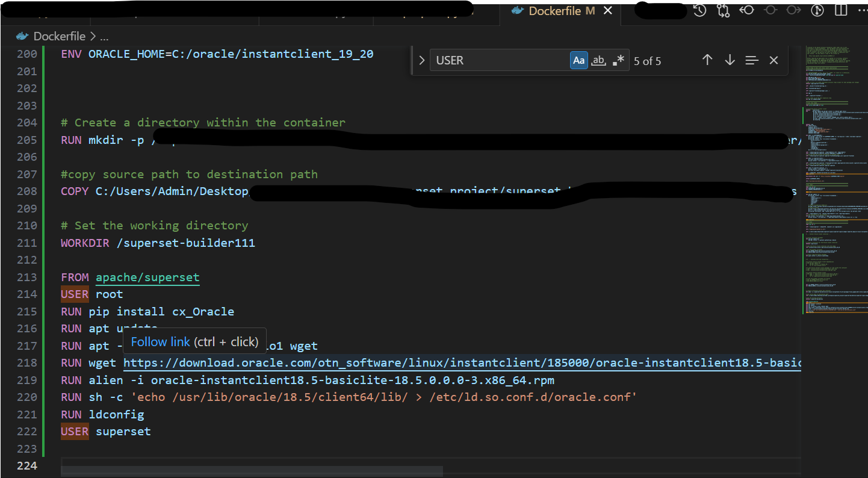Open the file history timeline icon
Screen dimensions: 868x478
point(699,10)
